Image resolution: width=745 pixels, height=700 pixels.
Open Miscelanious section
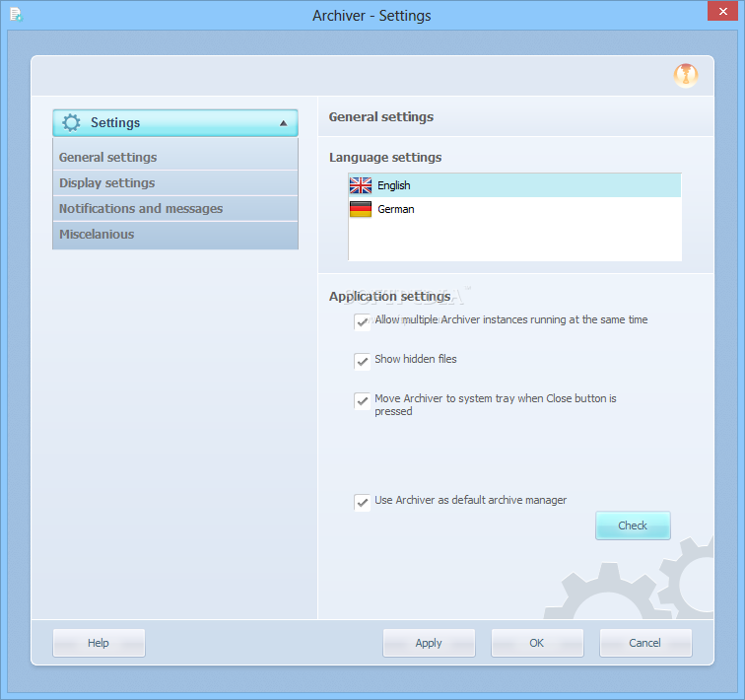click(x=175, y=235)
